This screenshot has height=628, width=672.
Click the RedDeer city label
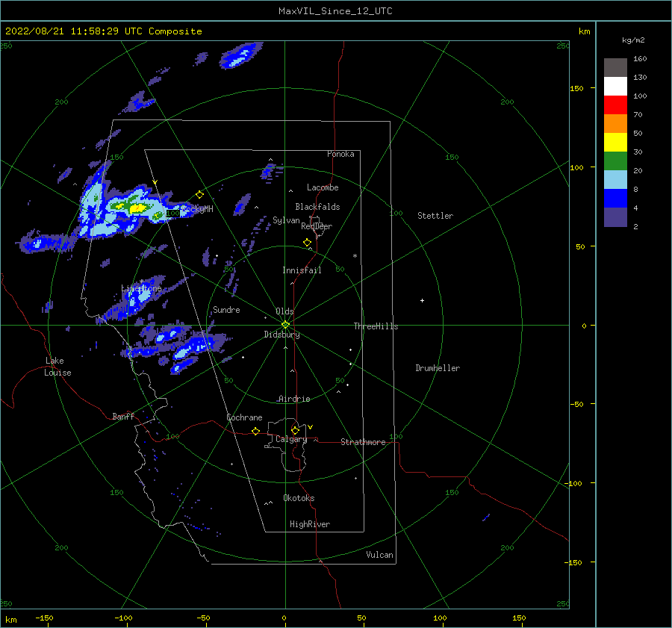click(317, 226)
